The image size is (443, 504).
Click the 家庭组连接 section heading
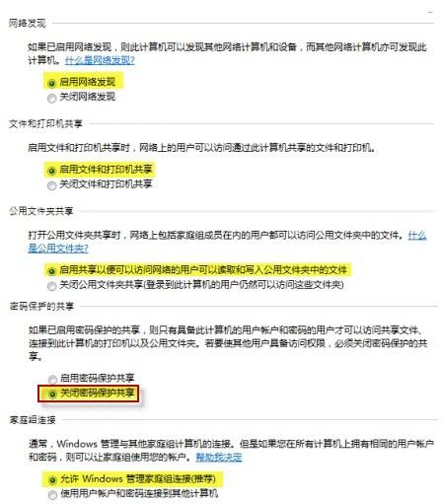(x=33, y=419)
